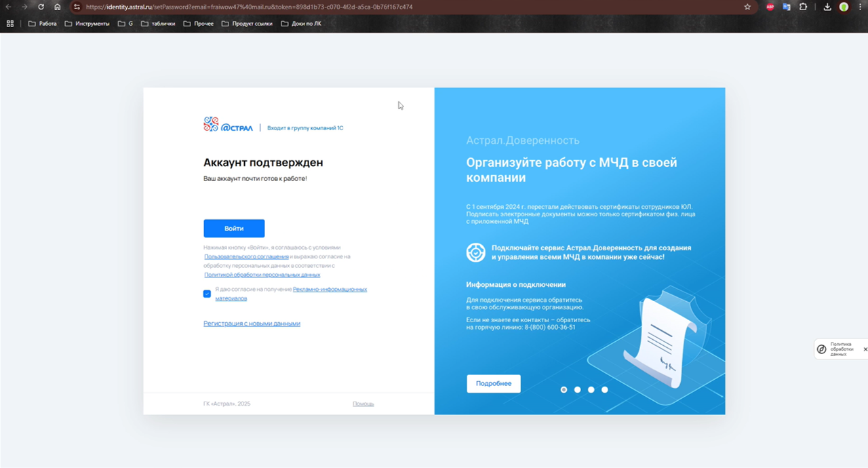
Task: Open the Работа bookmarks folder
Action: coord(42,24)
